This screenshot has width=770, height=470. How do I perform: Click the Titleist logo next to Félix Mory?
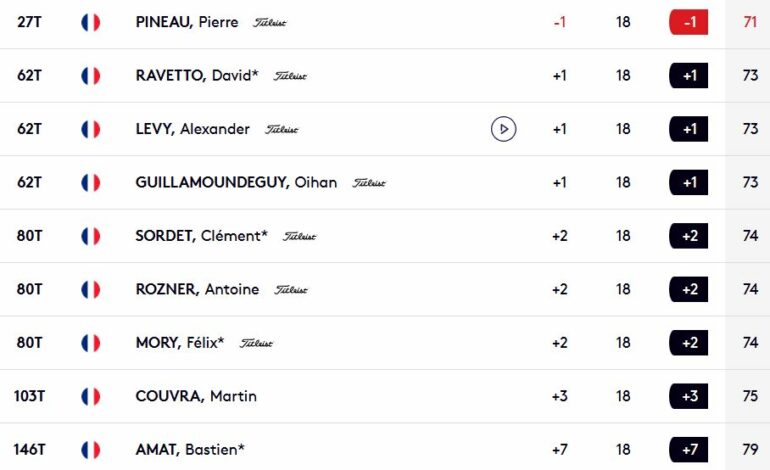[256, 343]
